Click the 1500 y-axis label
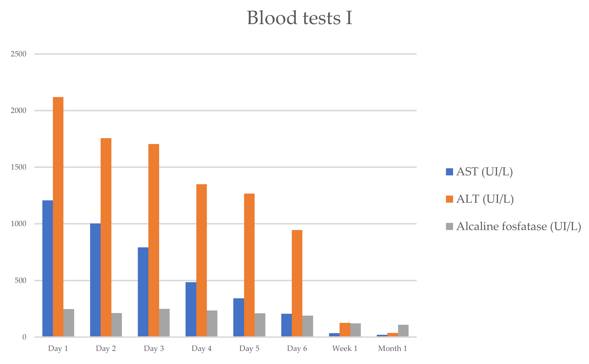Screen dimensions: 589x364 18,167
